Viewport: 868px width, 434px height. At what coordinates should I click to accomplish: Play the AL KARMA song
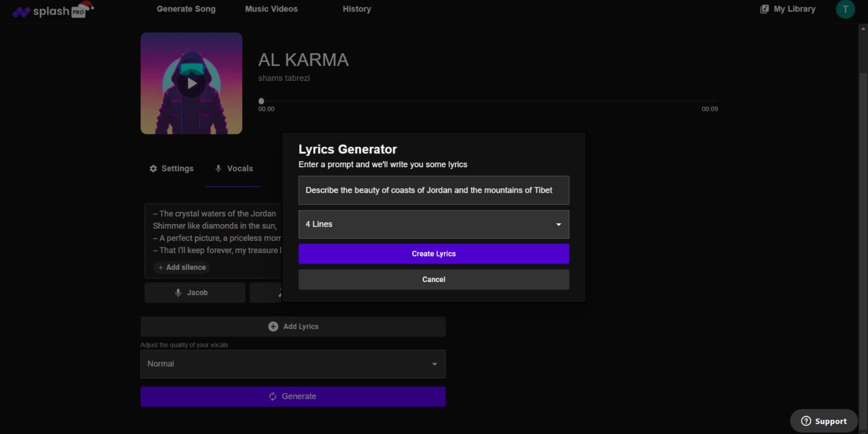click(191, 83)
